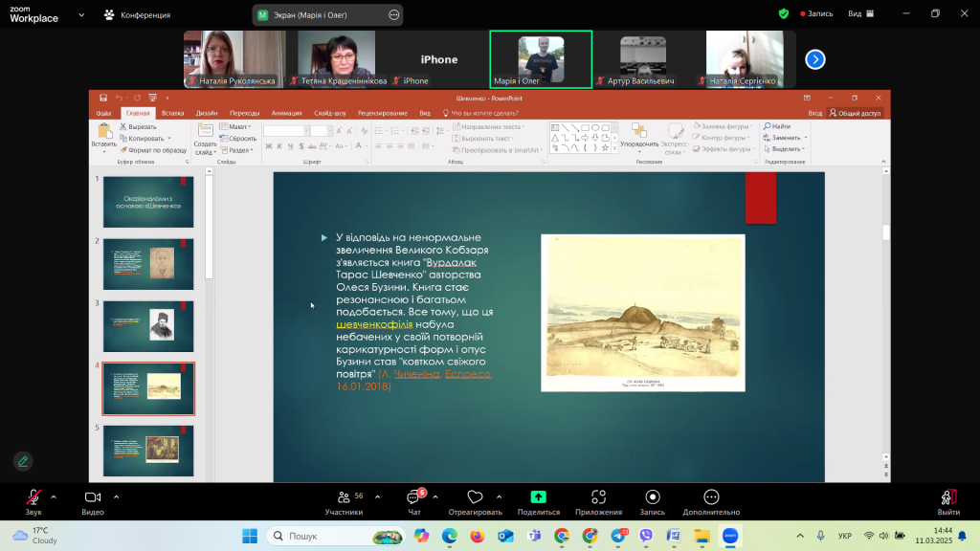This screenshot has height=551, width=980.
Task: Click the green annotation pencil icon
Action: (x=23, y=461)
